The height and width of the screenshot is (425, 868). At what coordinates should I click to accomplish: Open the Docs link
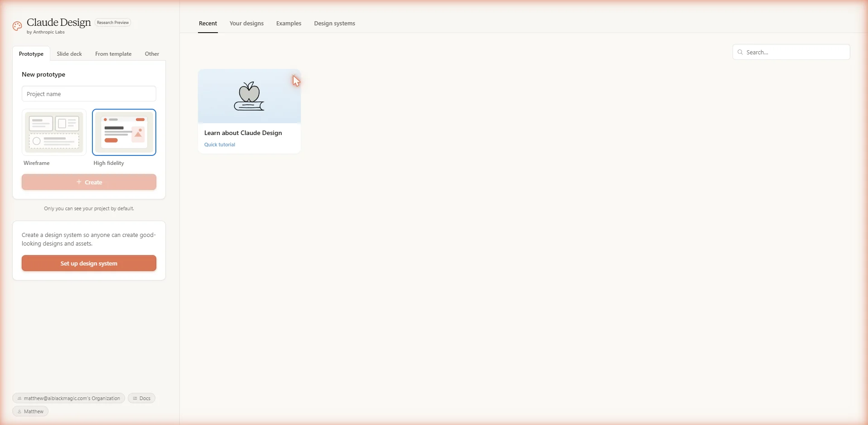(142, 398)
